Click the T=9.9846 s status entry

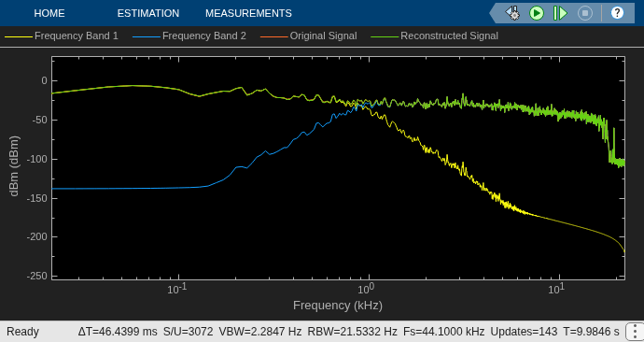tap(591, 332)
